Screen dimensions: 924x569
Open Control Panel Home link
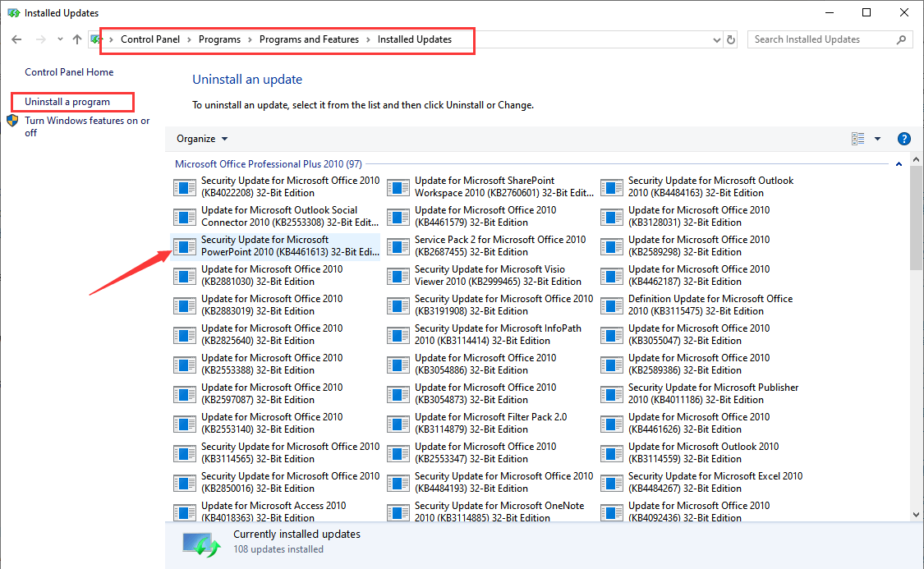(69, 72)
